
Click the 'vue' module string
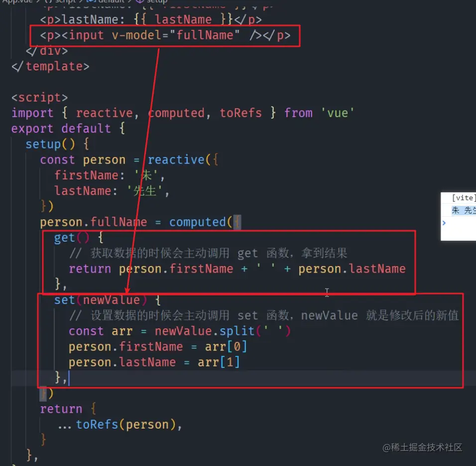coord(338,113)
